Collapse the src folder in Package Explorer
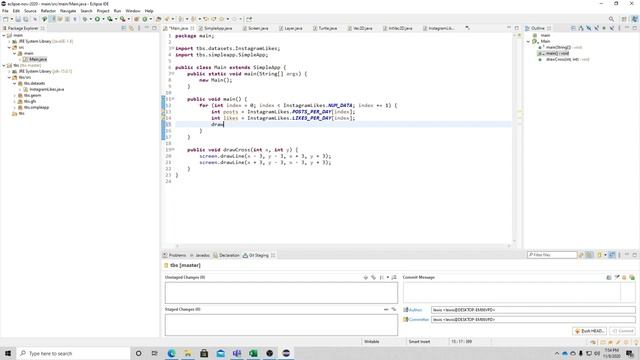This screenshot has height=360, width=640. [9, 47]
